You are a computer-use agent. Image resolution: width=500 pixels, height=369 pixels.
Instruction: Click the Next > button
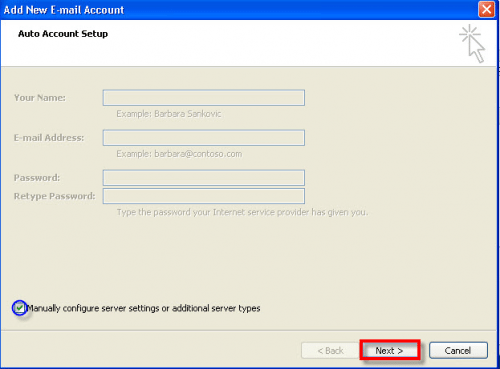pos(390,350)
